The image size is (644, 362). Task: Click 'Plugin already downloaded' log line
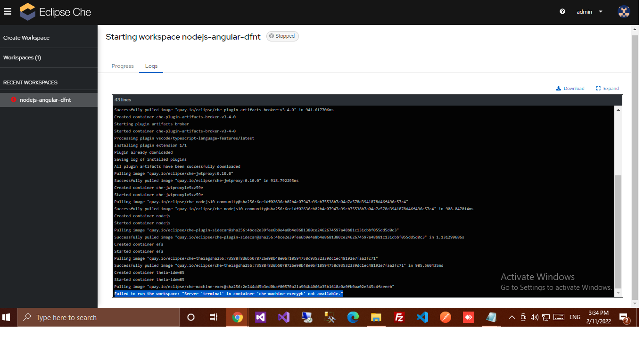[143, 152]
